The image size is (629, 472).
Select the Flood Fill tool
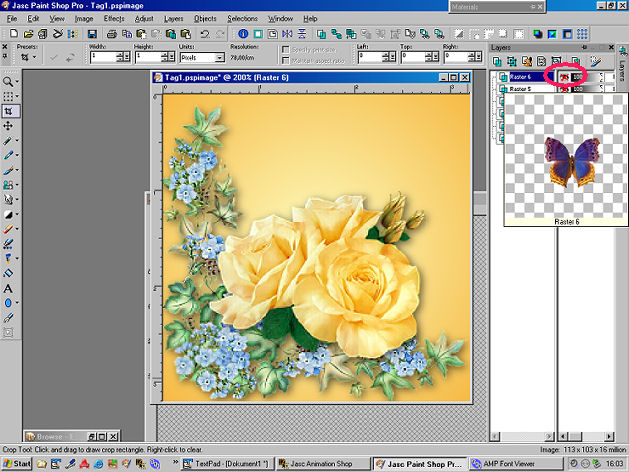click(8, 273)
